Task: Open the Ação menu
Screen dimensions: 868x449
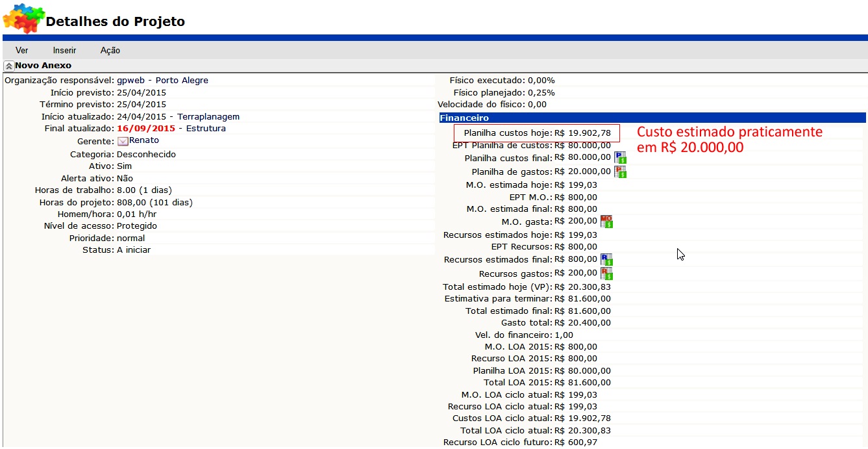Action: pyautogui.click(x=110, y=51)
